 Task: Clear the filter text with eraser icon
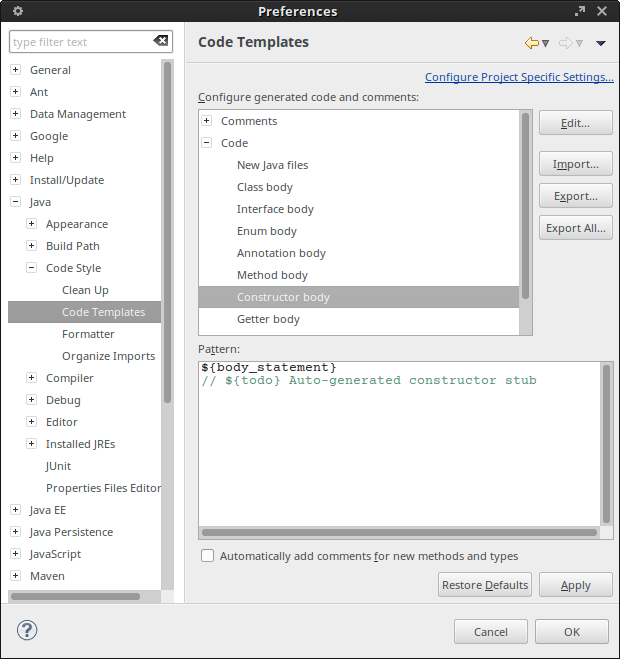point(161,41)
